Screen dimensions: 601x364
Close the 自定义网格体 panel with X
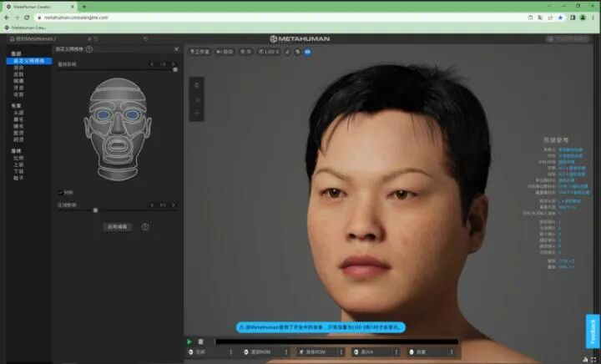tap(176, 49)
